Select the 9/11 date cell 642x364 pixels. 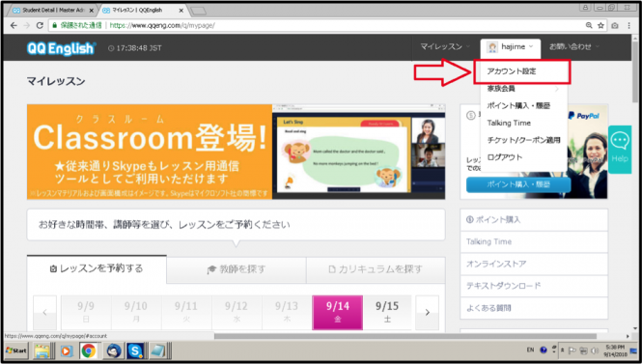pyautogui.click(x=186, y=313)
